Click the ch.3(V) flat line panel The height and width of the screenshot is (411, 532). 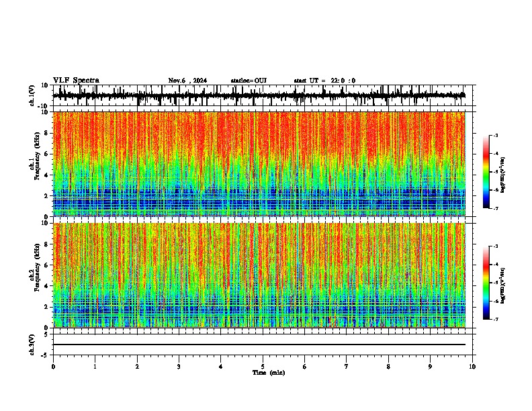pos(262,345)
